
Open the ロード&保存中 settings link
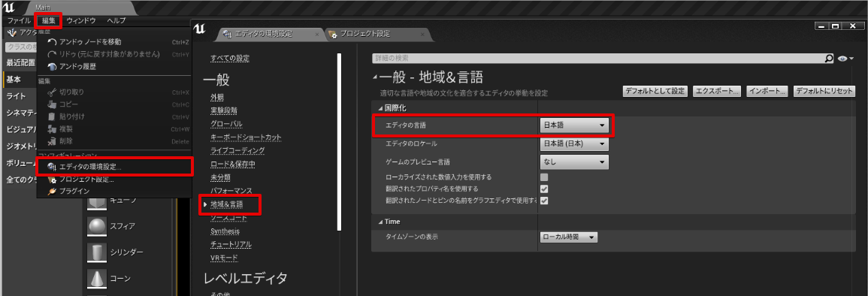pyautogui.click(x=232, y=164)
